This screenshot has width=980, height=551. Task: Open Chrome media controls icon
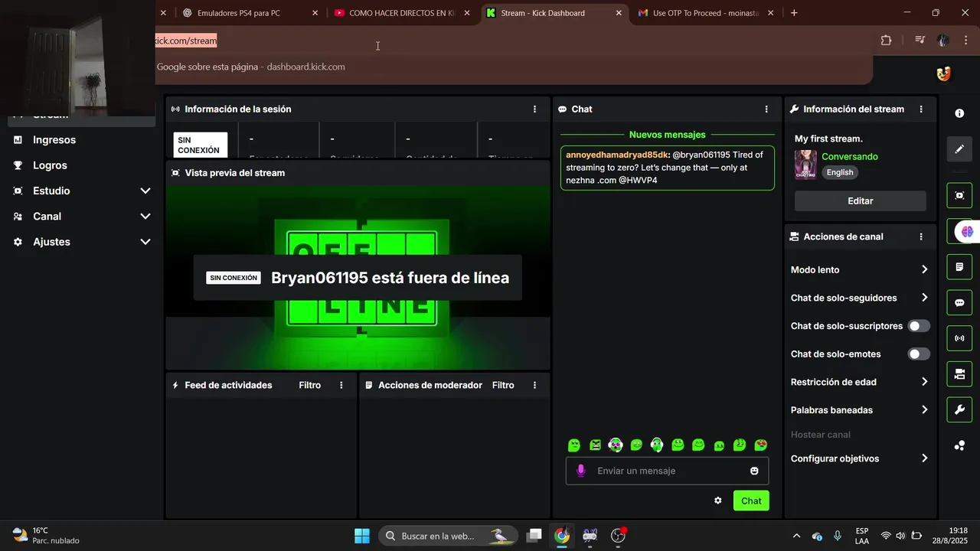(920, 41)
